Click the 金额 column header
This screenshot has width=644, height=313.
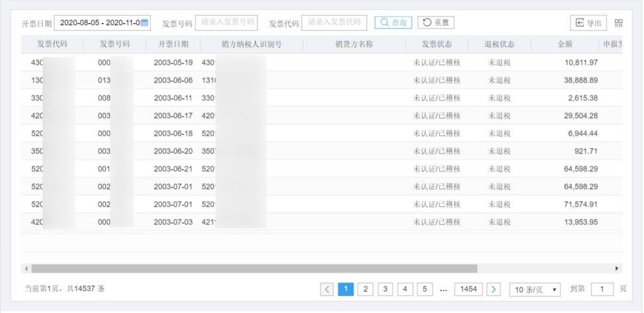pos(565,45)
